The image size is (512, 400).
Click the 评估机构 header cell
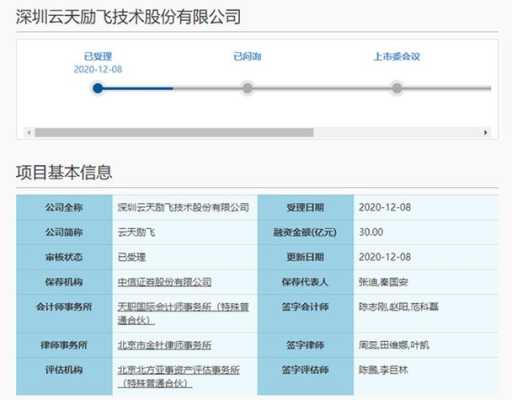64,376
